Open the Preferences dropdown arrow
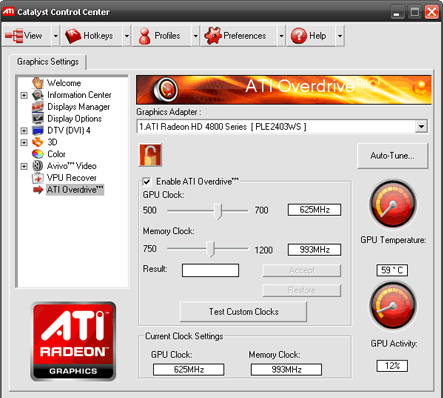Viewport: 443px width, 398px height. (x=281, y=36)
